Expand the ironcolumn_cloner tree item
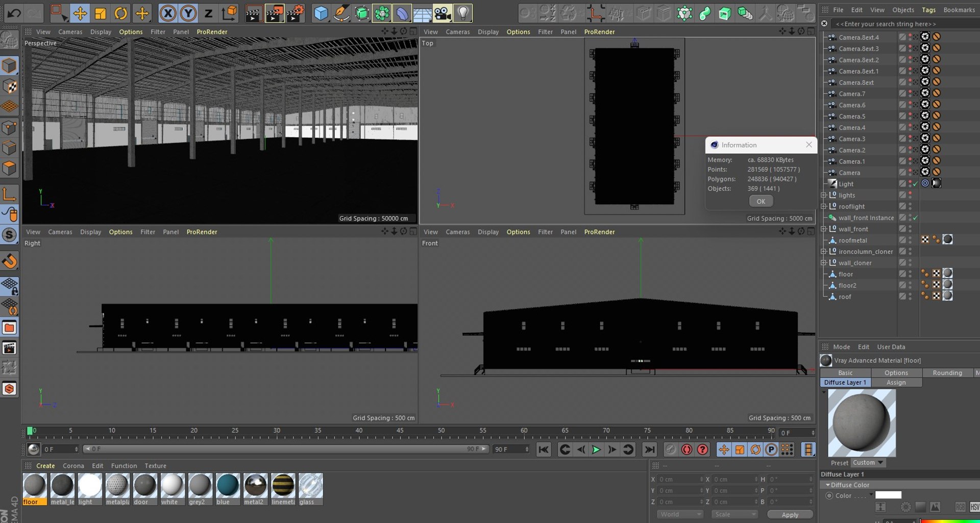The height and width of the screenshot is (523, 980). pos(823,251)
